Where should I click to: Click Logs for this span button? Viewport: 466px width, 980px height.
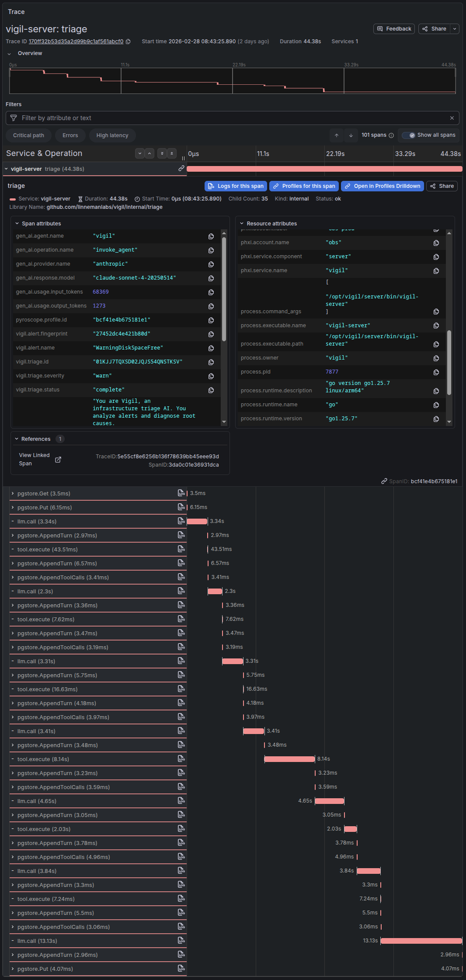[236, 186]
